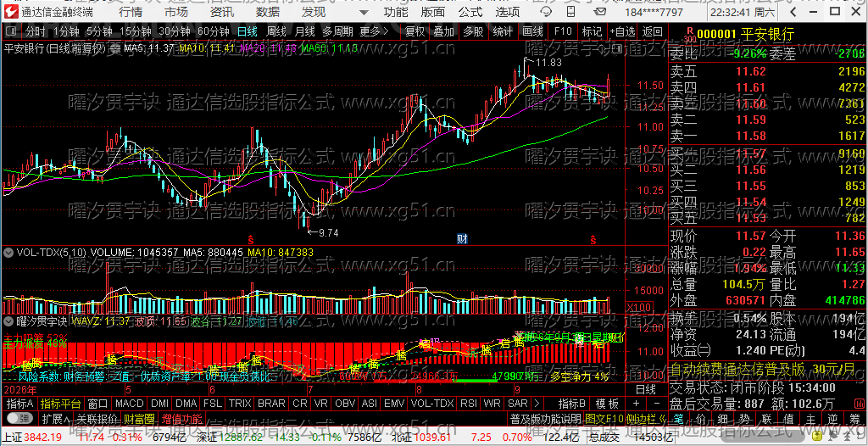Click the 统计 statistics button
Screen dimensions: 868x446
[x=503, y=31]
